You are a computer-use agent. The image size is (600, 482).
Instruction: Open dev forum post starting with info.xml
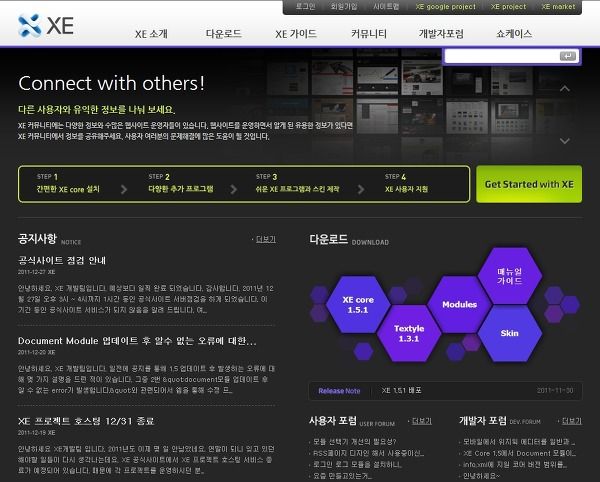(x=515, y=464)
